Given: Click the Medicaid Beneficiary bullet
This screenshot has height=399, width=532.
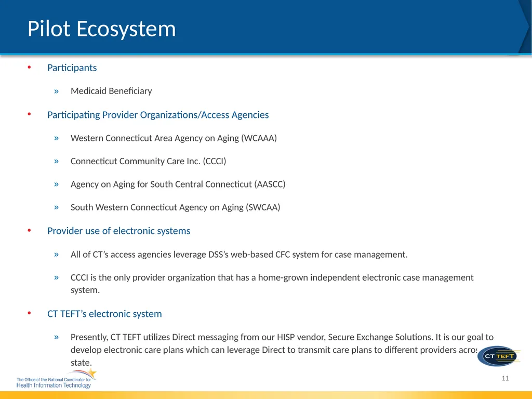Looking at the screenshot, I should [111, 91].
